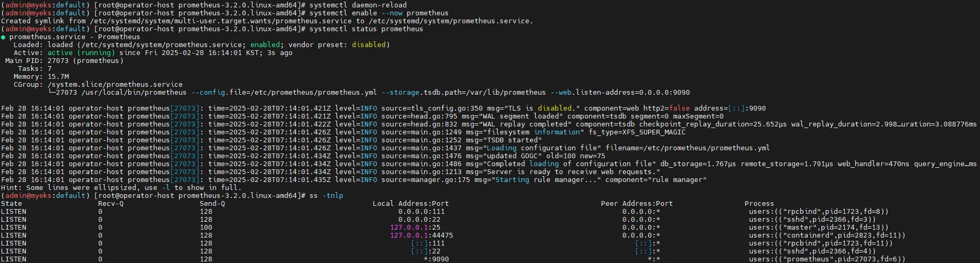Viewport: 980px width, 263px height.
Task: Click 'Local Address:Port' column header
Action: click(x=411, y=203)
